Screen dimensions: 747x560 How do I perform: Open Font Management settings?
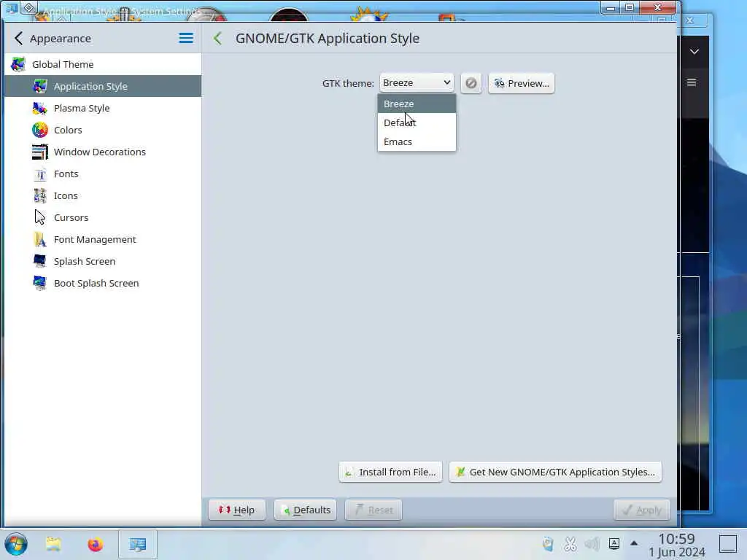[x=103, y=239]
